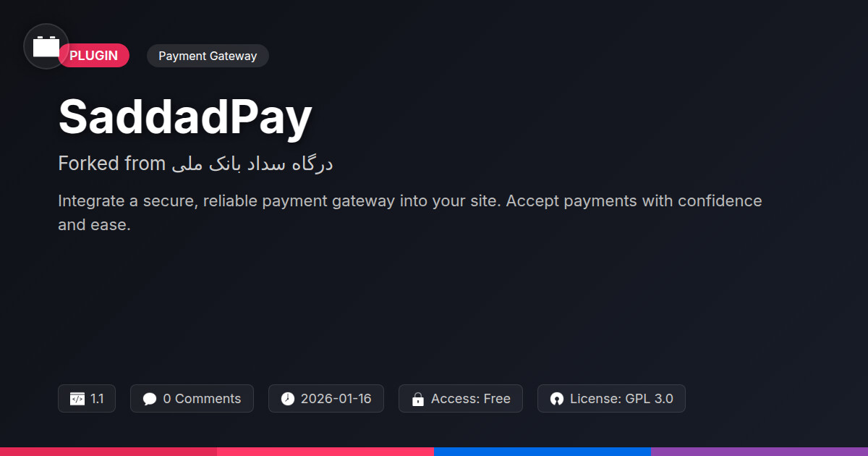
Task: Click the blue bottom color stripe
Action: pos(542,452)
